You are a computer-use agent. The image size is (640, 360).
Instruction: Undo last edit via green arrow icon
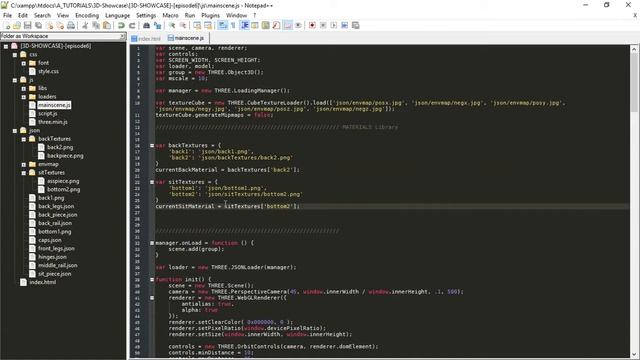click(121, 25)
